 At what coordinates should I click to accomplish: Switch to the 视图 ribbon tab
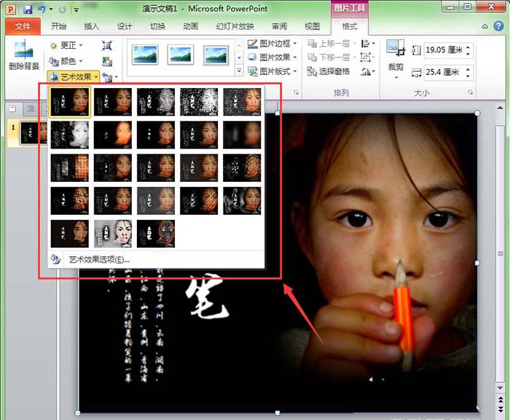[x=313, y=26]
